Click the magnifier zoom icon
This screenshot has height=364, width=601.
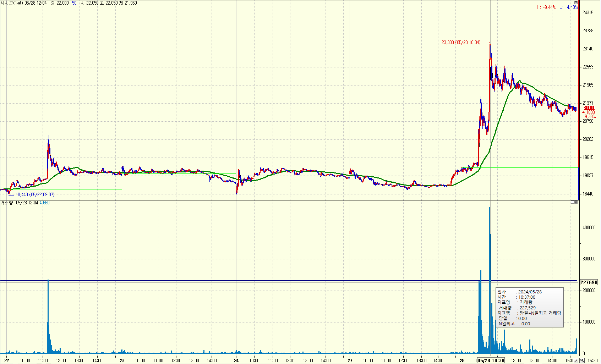point(582,360)
